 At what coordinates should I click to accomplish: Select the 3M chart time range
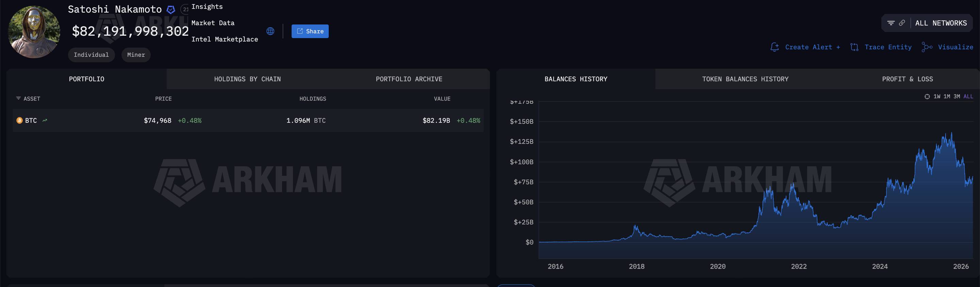click(957, 97)
